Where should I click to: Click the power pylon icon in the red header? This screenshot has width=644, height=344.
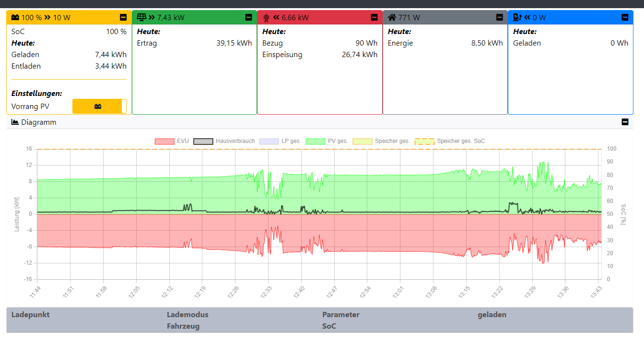(267, 18)
